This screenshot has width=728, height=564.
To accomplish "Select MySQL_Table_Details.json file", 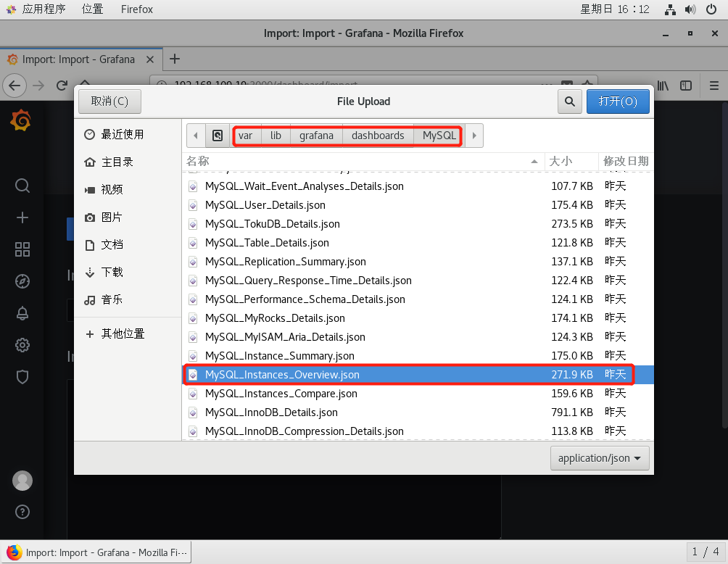I will point(418,243).
